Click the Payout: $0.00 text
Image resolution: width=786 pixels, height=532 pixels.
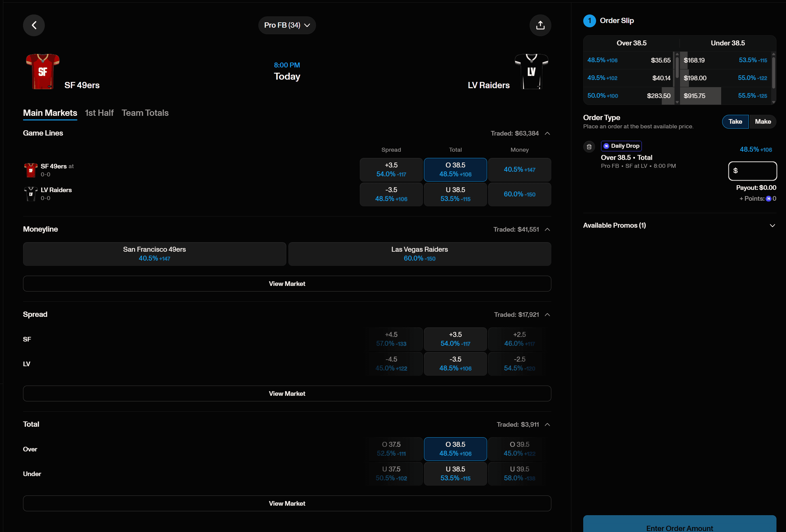pos(756,188)
